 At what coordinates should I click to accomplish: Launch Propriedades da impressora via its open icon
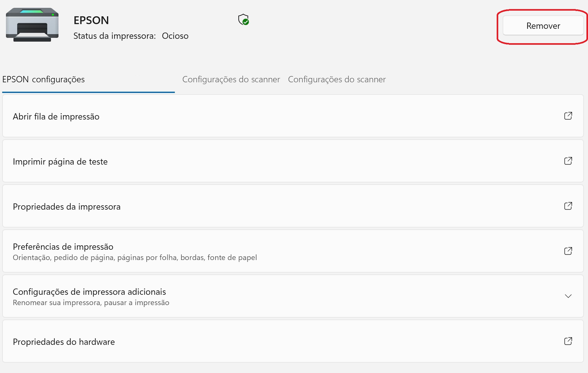(x=568, y=206)
